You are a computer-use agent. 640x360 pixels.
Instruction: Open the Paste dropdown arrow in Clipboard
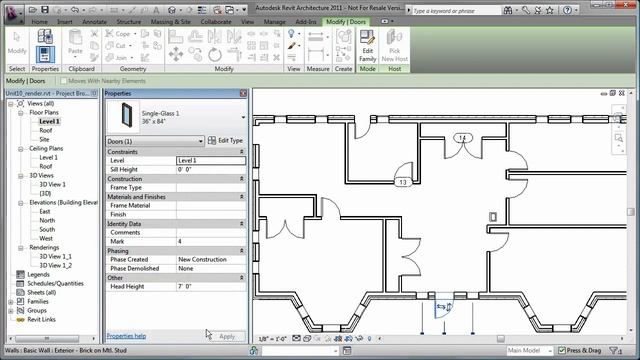click(75, 58)
